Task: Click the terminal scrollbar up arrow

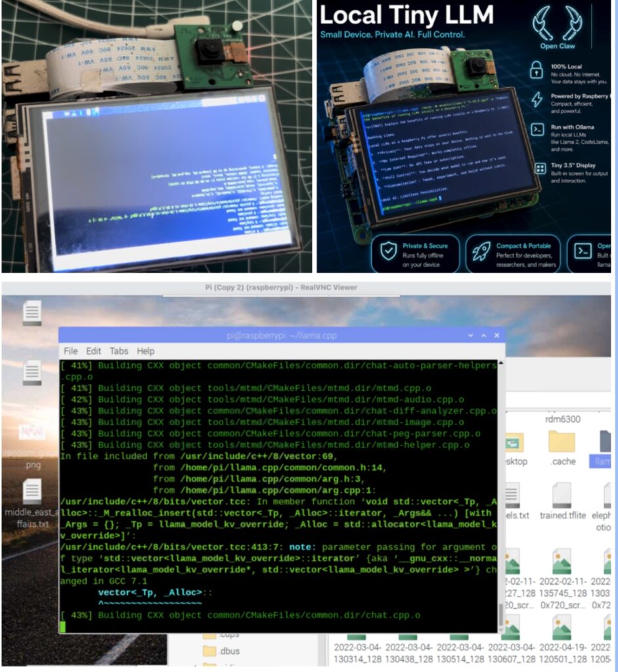Action: pos(500,364)
